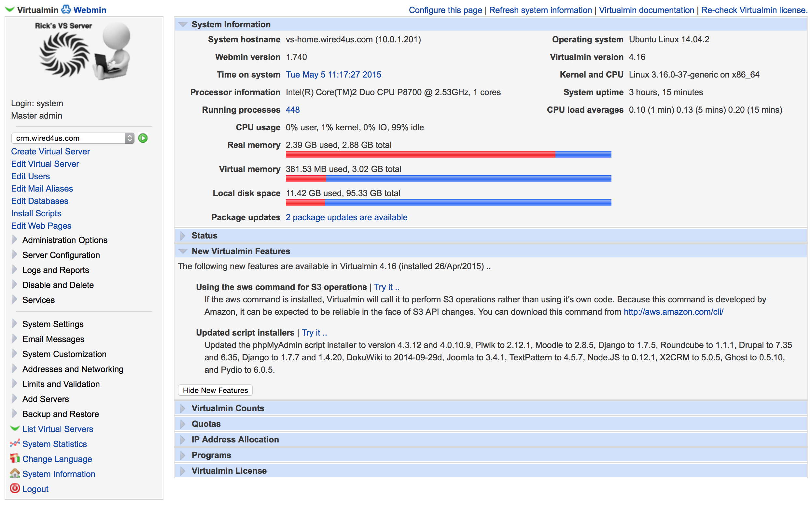Open System Statistics link

click(x=54, y=444)
